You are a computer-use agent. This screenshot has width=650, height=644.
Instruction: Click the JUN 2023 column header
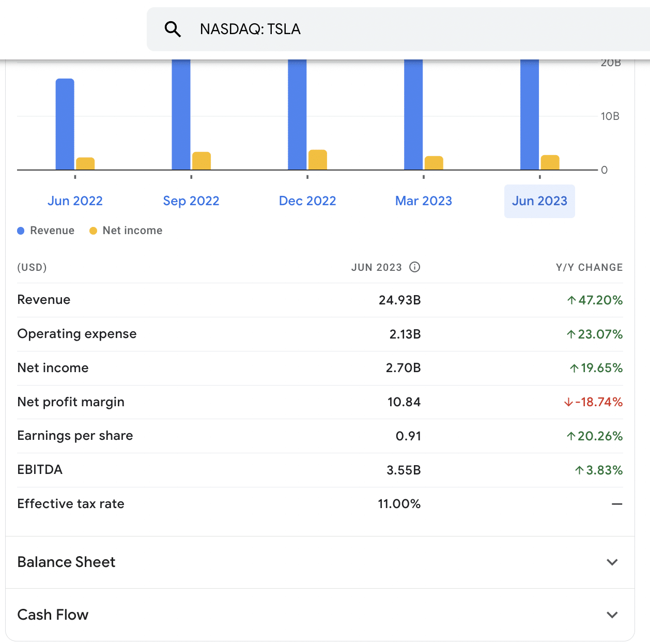click(x=376, y=267)
